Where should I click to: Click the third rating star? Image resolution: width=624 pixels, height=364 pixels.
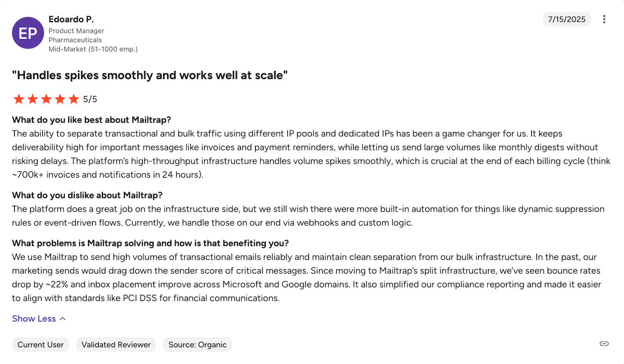(x=46, y=99)
